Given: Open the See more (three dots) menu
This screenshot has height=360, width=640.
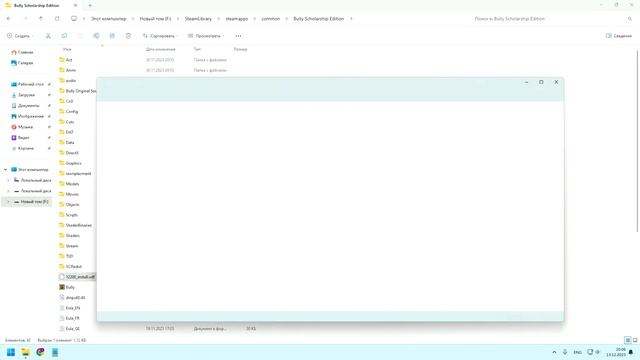Looking at the screenshot, I should tap(238, 36).
